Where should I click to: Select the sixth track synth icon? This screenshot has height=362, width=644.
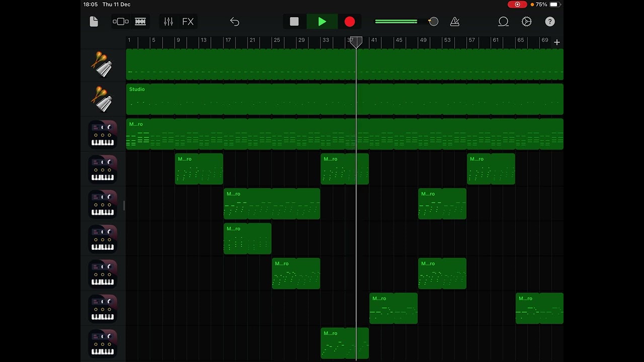pos(103,239)
